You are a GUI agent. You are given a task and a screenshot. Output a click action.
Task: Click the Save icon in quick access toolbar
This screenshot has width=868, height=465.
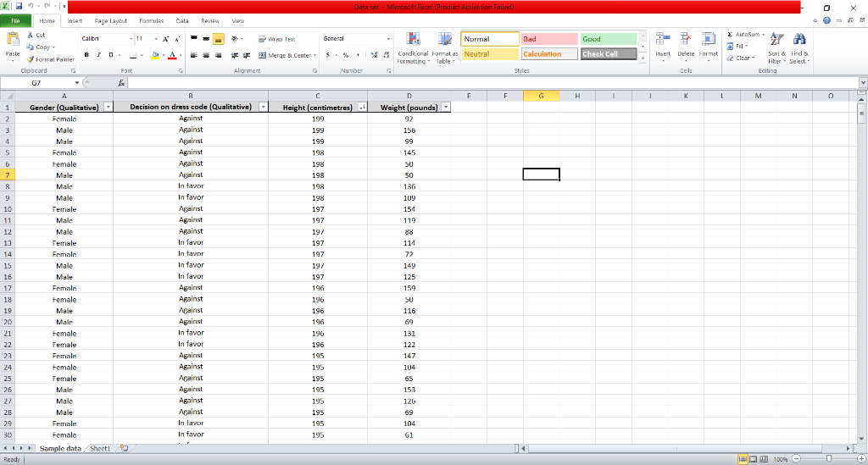coord(19,7)
